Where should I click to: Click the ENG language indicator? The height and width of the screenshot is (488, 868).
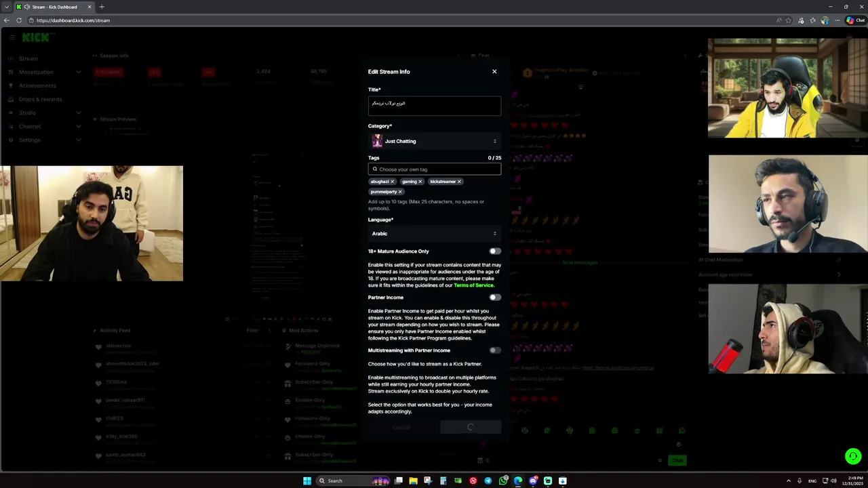[x=812, y=481]
